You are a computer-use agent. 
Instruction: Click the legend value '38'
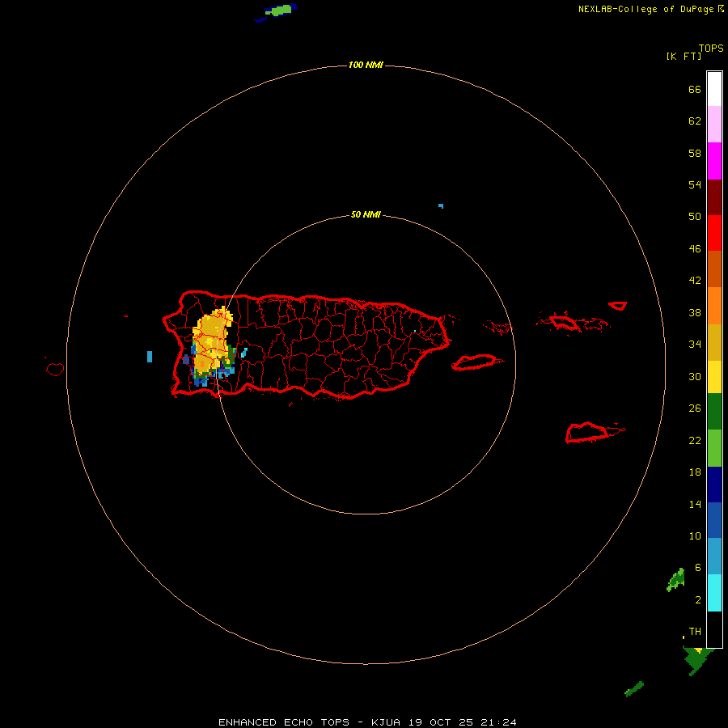[x=695, y=313]
